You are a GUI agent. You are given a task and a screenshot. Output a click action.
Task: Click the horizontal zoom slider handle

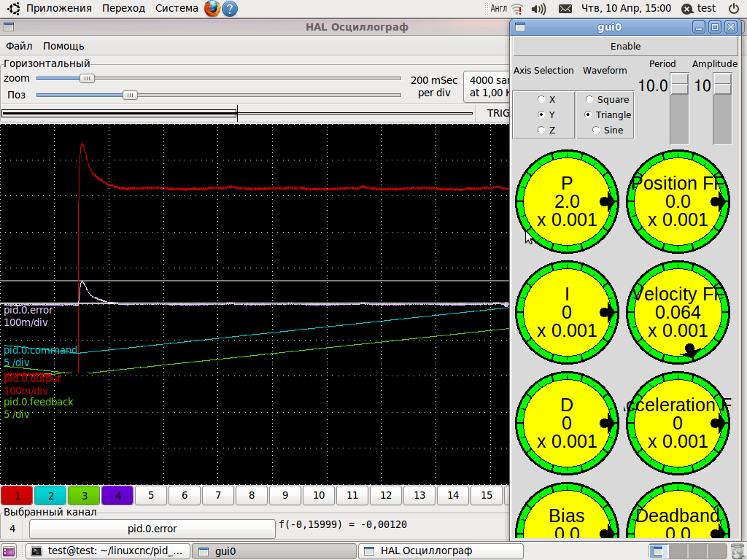pyautogui.click(x=87, y=78)
